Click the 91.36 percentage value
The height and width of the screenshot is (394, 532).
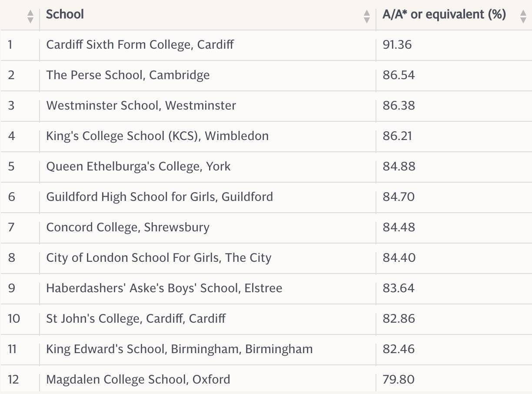397,45
